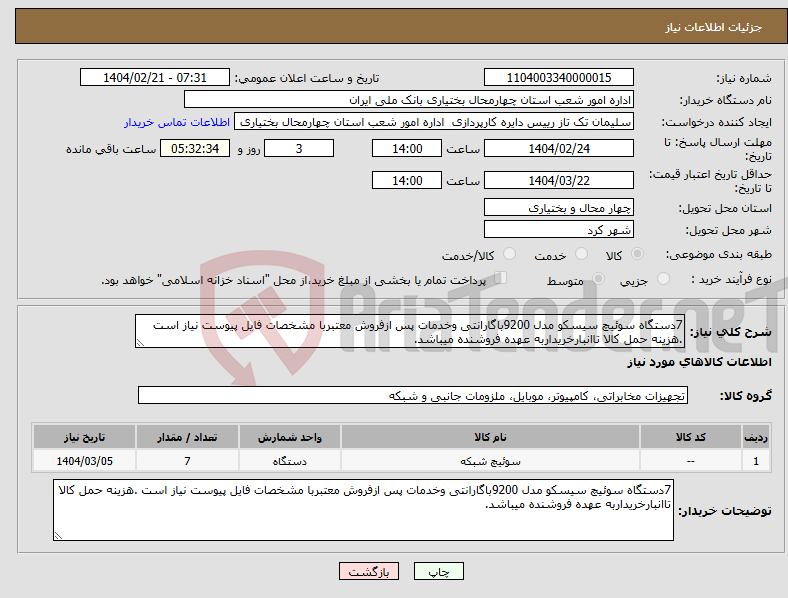This screenshot has width=788, height=598.
Task: Click the delivery province field چهار محال و بختیاری
Action: (558, 207)
